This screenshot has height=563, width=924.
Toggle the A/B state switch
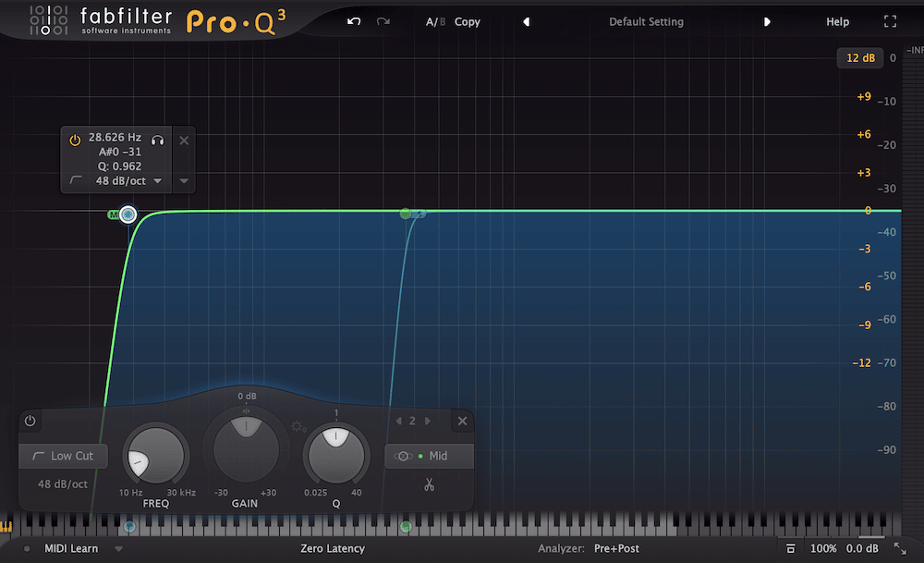pos(435,22)
